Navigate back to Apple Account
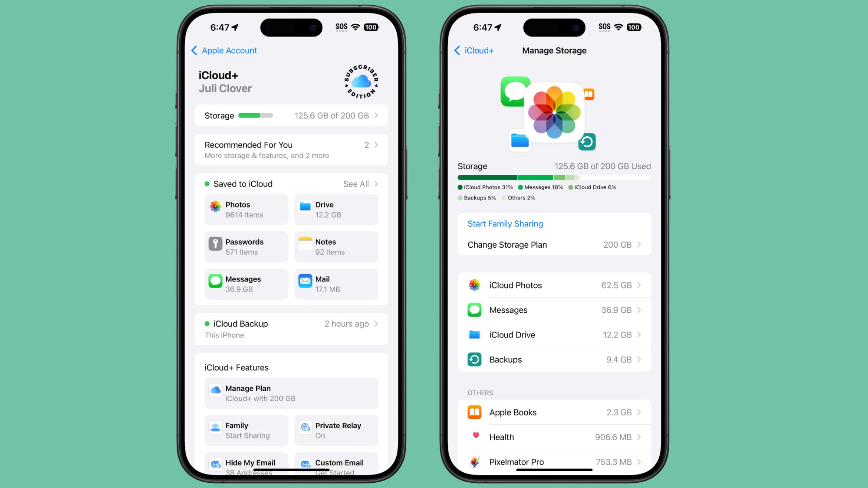This screenshot has width=868, height=488. (224, 50)
